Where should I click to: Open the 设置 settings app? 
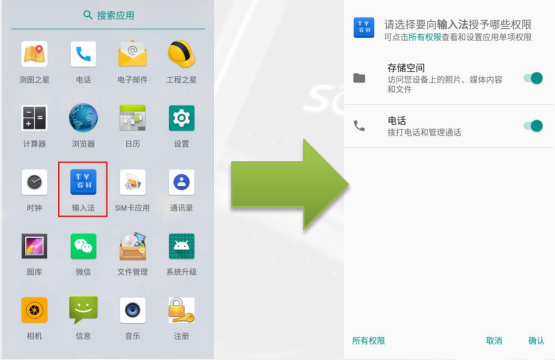tap(181, 118)
